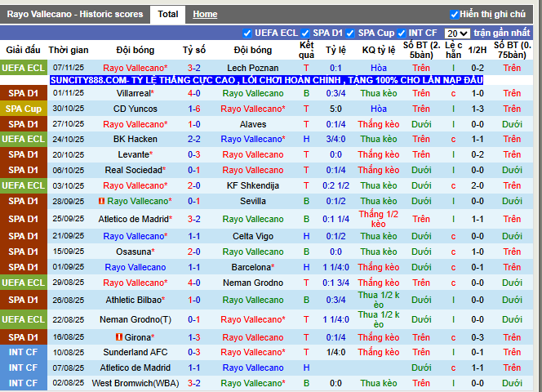Uncheck the UEFA ECL filter checkbox
The width and height of the screenshot is (542, 392).
(x=247, y=33)
